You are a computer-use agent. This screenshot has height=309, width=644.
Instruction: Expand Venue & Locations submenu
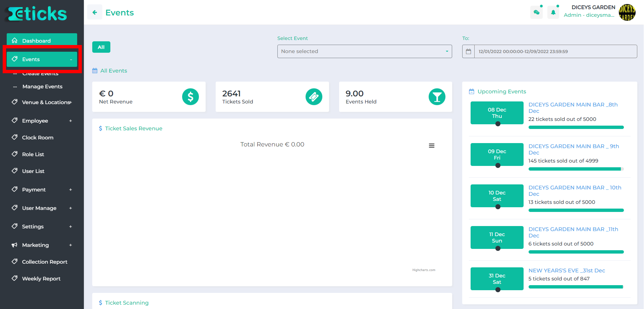click(71, 102)
